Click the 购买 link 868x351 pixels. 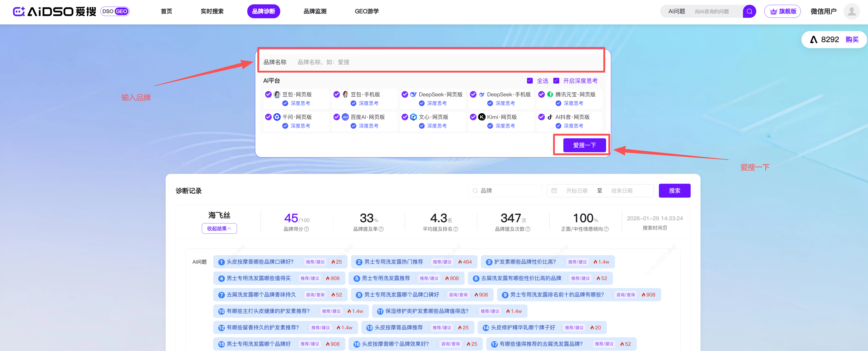[852, 40]
